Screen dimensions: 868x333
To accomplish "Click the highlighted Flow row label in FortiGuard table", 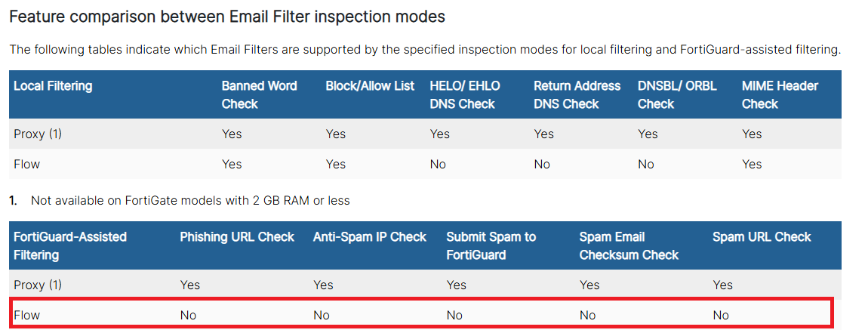I will click(27, 315).
